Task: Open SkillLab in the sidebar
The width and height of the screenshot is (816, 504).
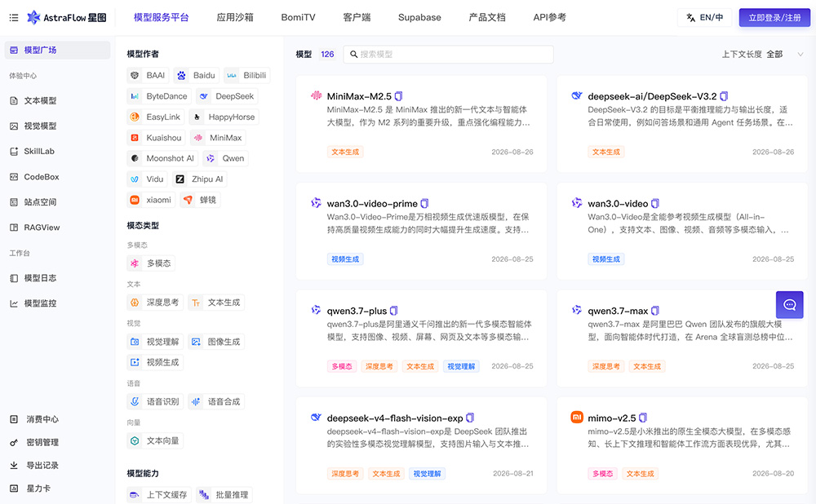Action: [57, 152]
